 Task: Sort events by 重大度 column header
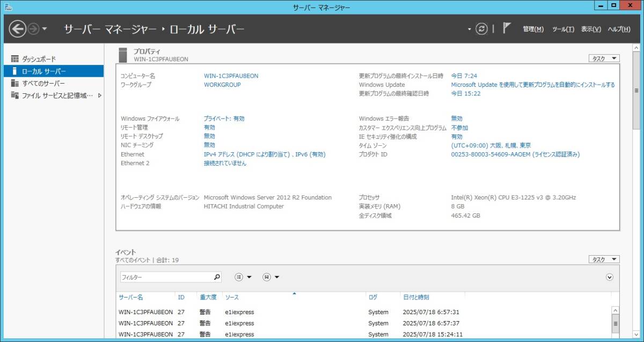coord(208,297)
